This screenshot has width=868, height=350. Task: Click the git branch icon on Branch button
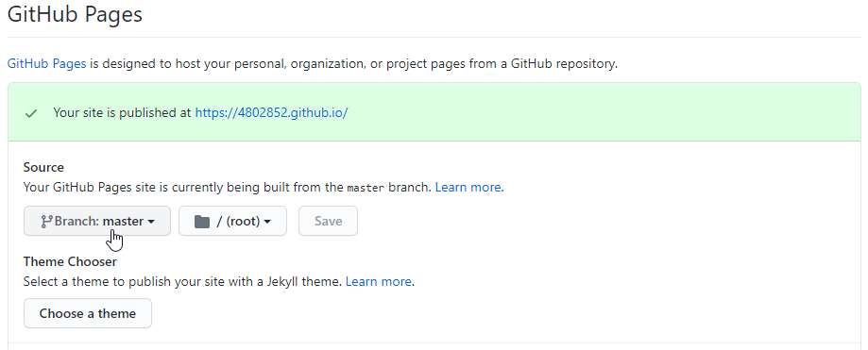click(x=46, y=221)
